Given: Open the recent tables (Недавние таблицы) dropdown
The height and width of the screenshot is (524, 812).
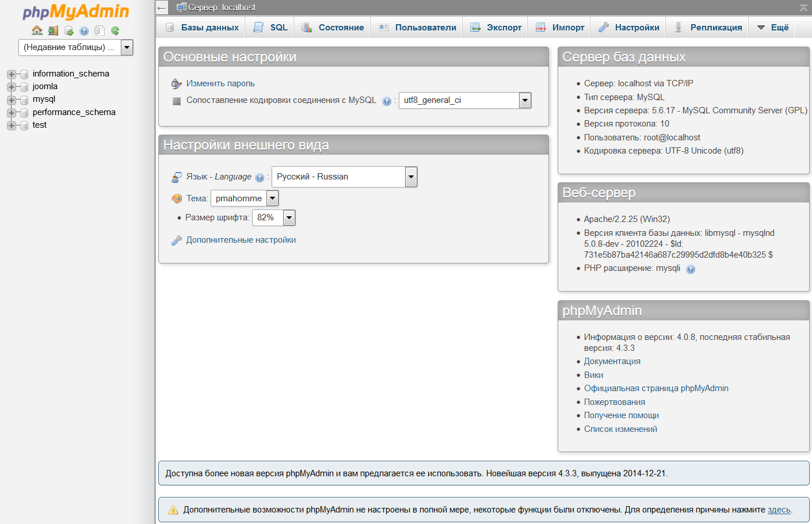Looking at the screenshot, I should pos(76,47).
